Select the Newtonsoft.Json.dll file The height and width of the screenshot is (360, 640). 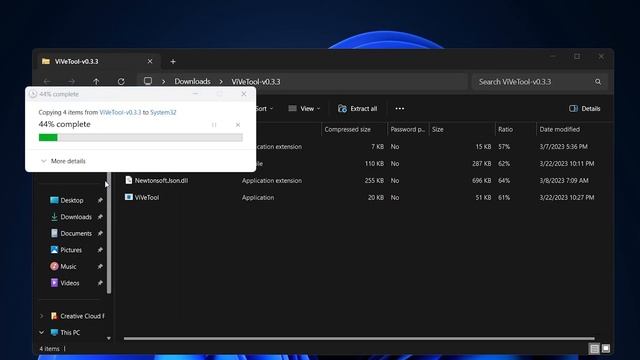pos(161,180)
